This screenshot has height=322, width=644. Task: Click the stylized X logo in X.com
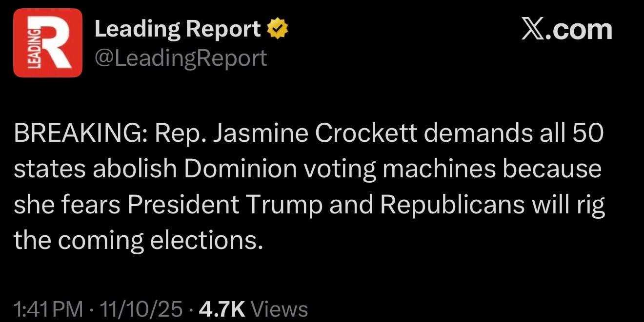pyautogui.click(x=532, y=30)
